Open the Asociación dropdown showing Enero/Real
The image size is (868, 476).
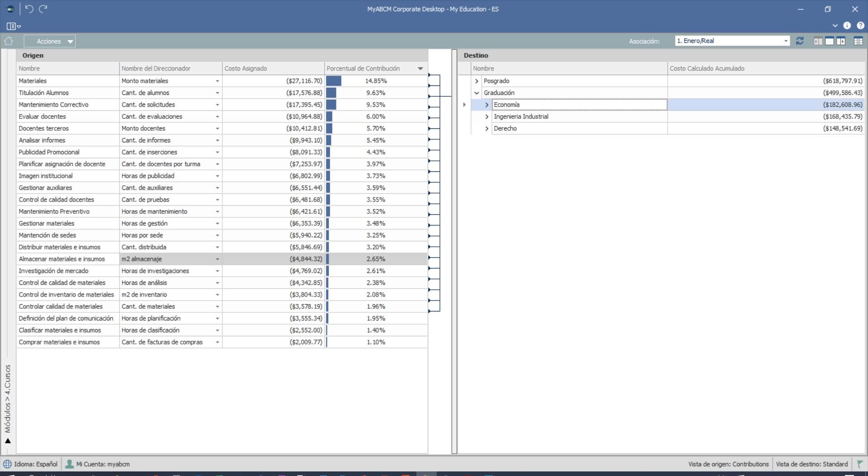tap(732, 41)
